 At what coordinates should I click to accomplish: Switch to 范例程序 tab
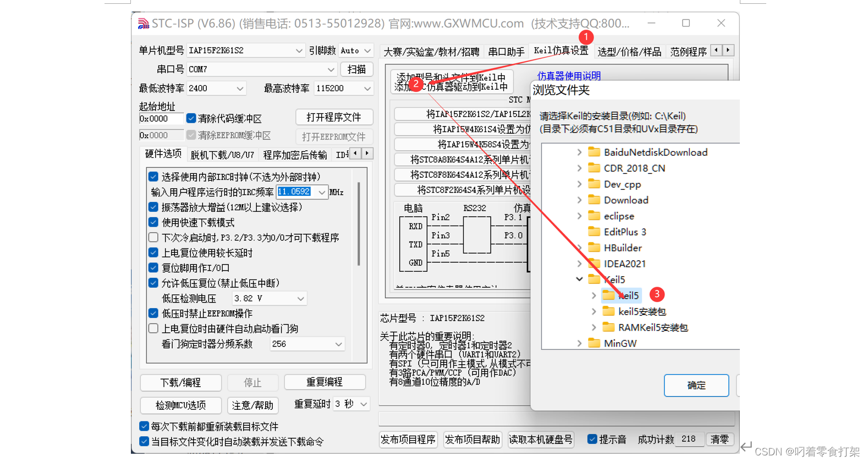[688, 52]
